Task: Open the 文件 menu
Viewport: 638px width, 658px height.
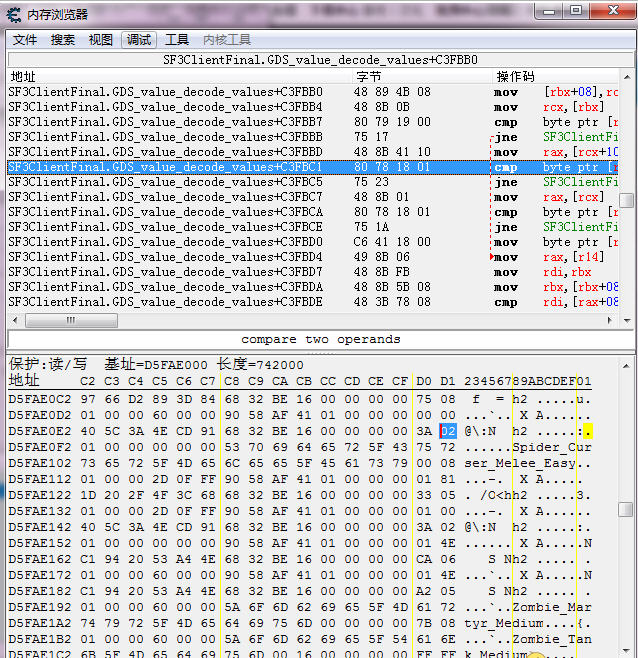Action: 25,40
